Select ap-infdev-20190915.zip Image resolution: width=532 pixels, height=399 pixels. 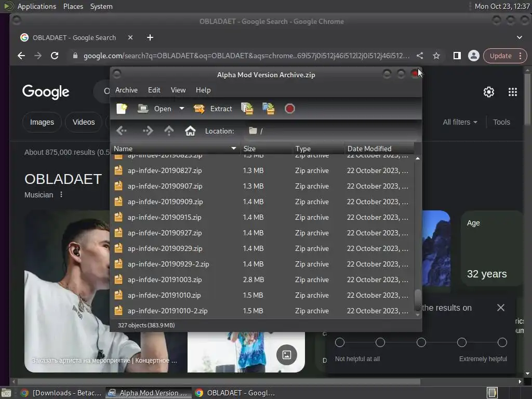(x=262, y=217)
